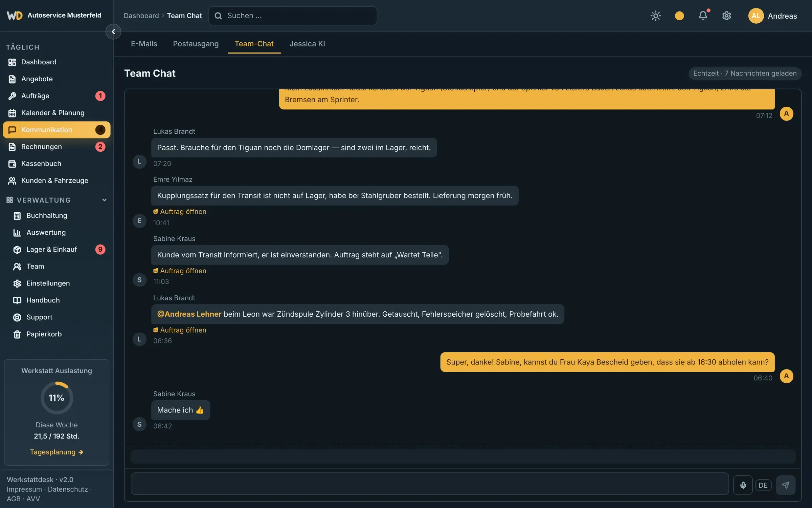The width and height of the screenshot is (812, 508).
Task: Open Rechnungen in the sidebar
Action: click(57, 147)
